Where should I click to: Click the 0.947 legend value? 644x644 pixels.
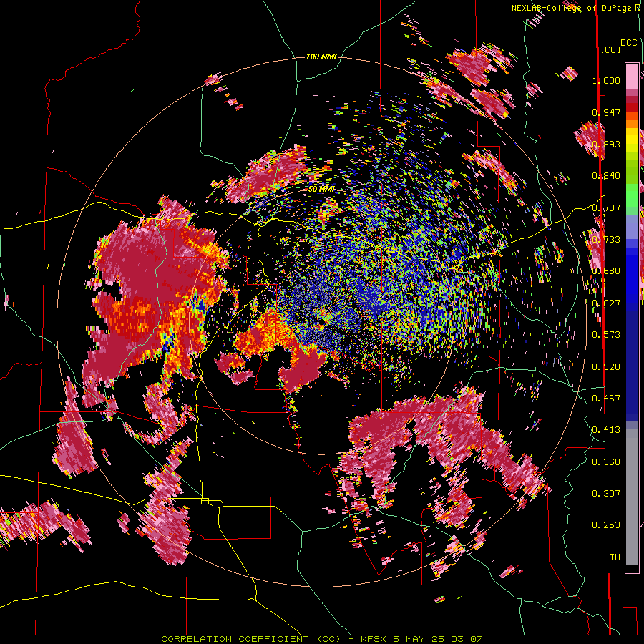coord(606,112)
